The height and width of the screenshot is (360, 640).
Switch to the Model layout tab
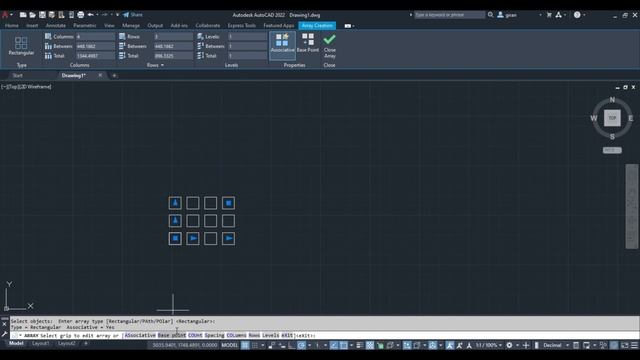pyautogui.click(x=16, y=344)
